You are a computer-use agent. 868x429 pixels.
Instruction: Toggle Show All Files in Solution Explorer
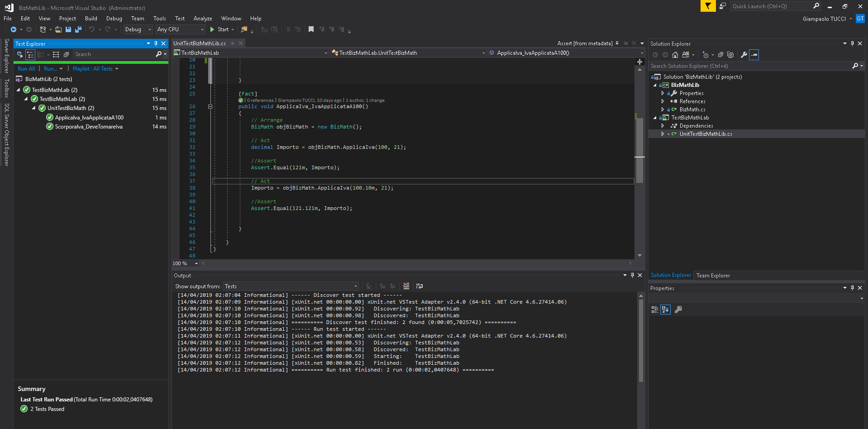(730, 55)
